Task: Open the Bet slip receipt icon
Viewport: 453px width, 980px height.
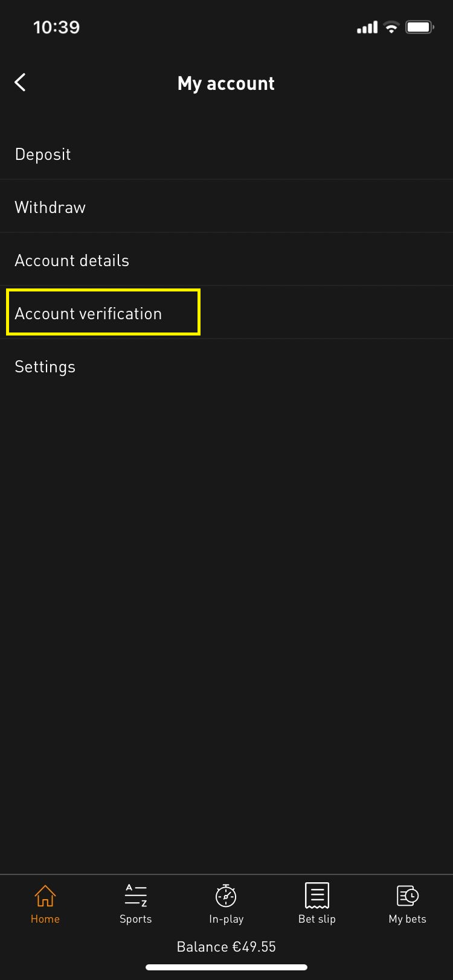Action: click(317, 896)
